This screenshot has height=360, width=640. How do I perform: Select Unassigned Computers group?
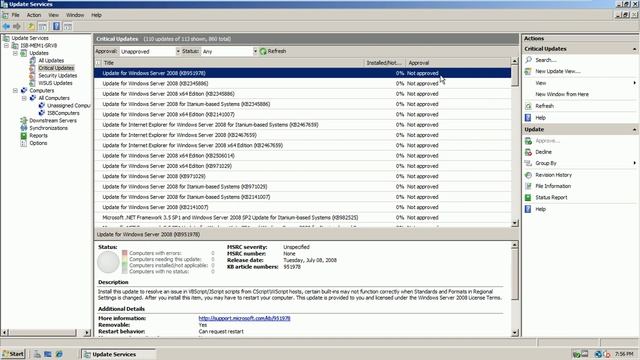click(x=69, y=105)
